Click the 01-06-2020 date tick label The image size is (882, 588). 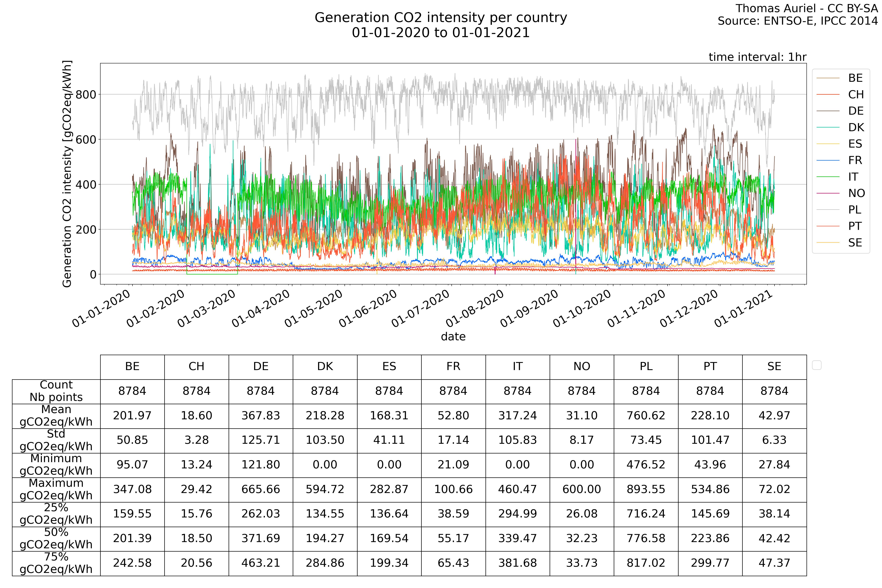(368, 309)
